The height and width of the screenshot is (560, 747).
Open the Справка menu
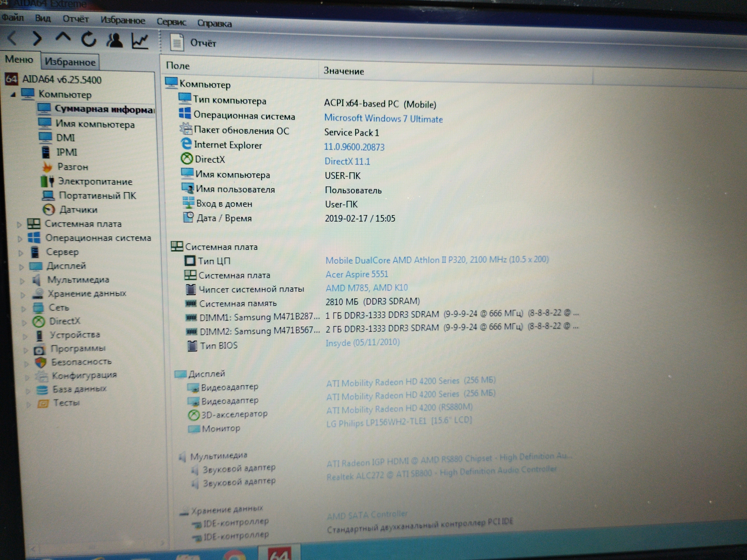tap(214, 23)
